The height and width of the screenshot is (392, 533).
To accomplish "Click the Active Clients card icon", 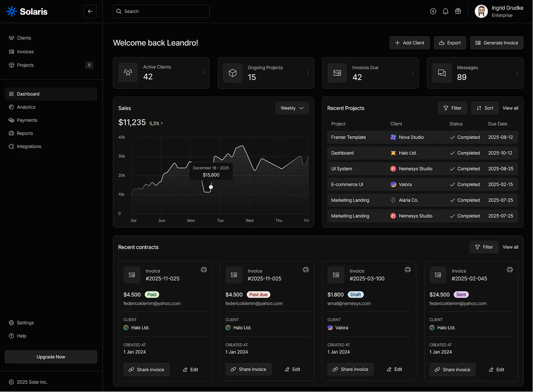I will 128,72.
